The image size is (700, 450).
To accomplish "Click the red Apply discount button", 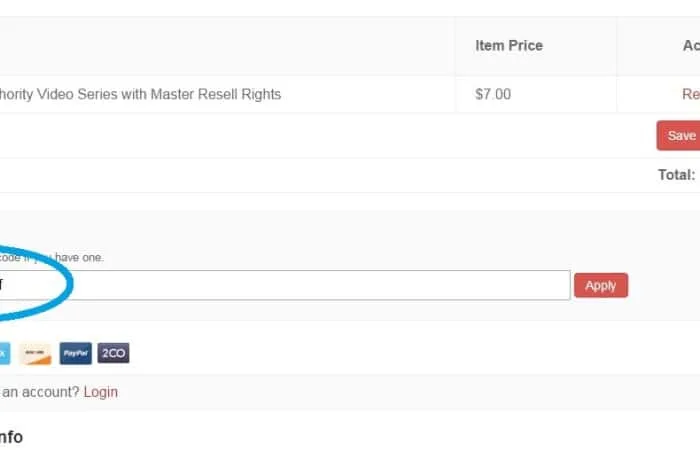I will point(601,285).
